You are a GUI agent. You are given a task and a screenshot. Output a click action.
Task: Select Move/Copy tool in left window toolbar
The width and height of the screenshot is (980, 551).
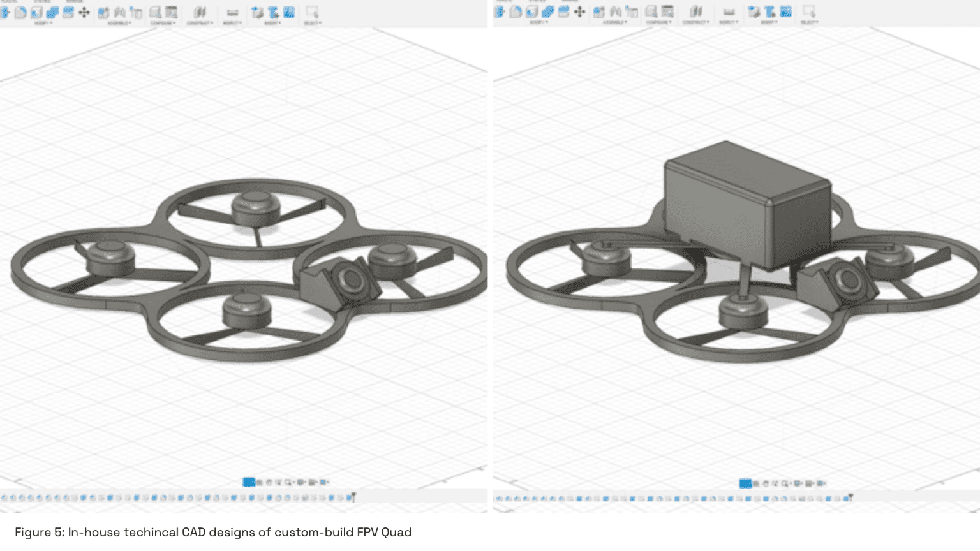pyautogui.click(x=84, y=12)
